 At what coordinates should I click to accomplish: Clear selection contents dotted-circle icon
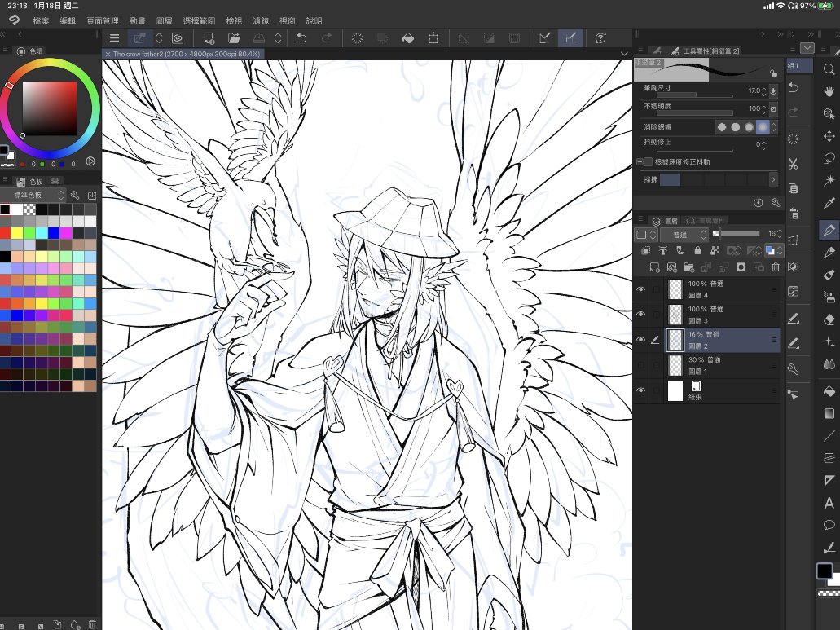(357, 38)
